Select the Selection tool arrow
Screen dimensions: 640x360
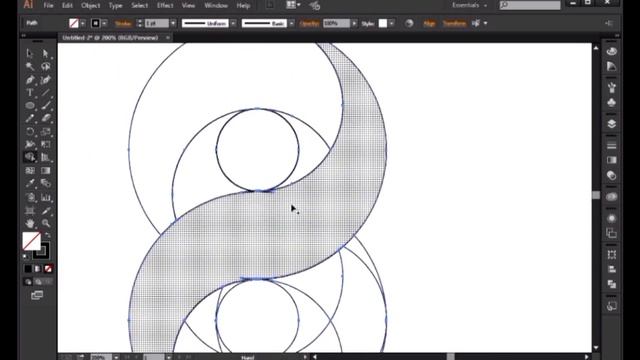(30, 53)
